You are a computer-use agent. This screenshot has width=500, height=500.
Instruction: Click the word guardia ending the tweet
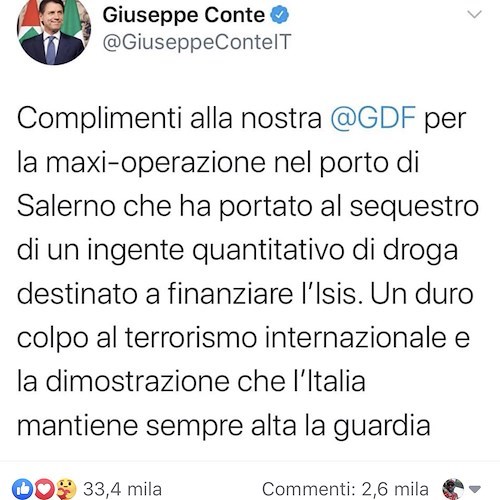pyautogui.click(x=382, y=427)
